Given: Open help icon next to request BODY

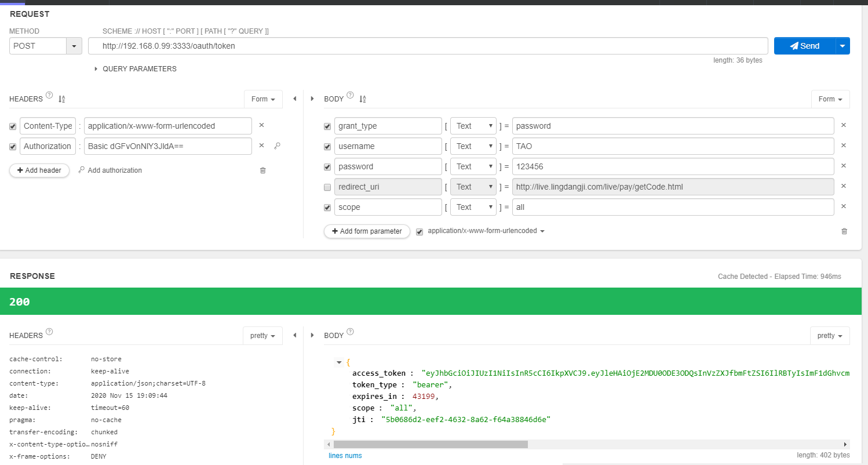Looking at the screenshot, I should click(x=350, y=96).
